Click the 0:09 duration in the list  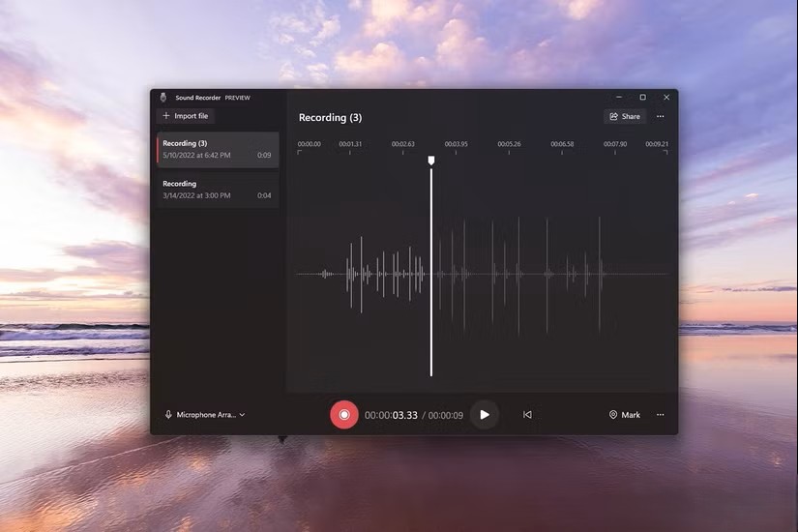[264, 156]
